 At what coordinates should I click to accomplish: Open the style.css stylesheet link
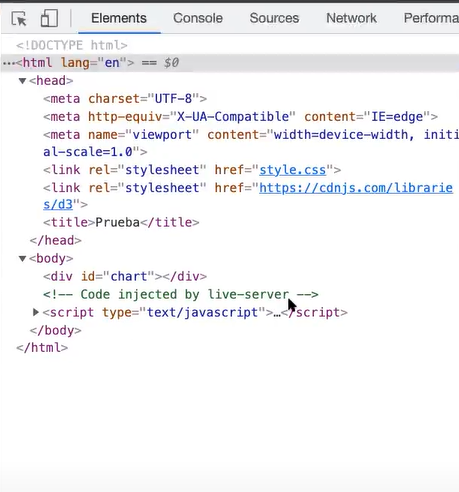point(293,170)
